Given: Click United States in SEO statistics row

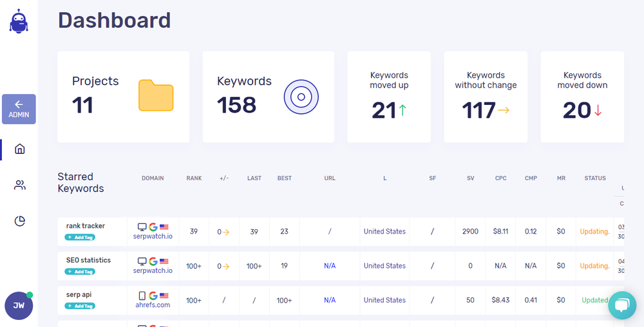Looking at the screenshot, I should click(384, 266).
